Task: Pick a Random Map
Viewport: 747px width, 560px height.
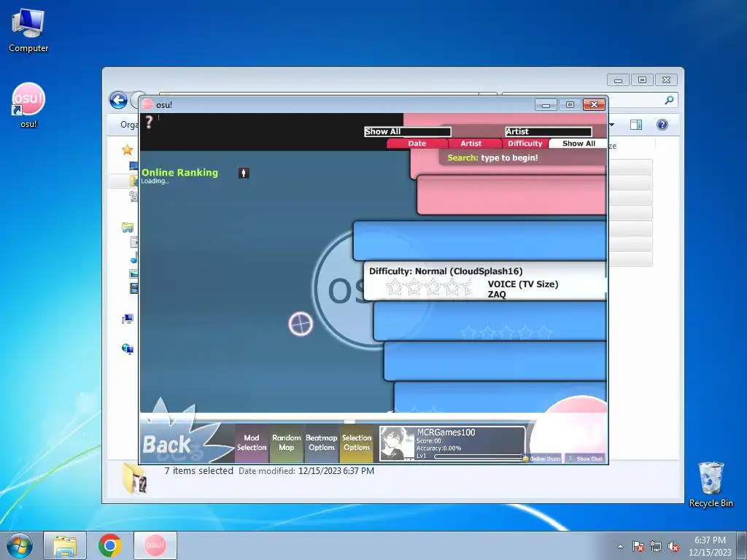Action: pos(286,443)
